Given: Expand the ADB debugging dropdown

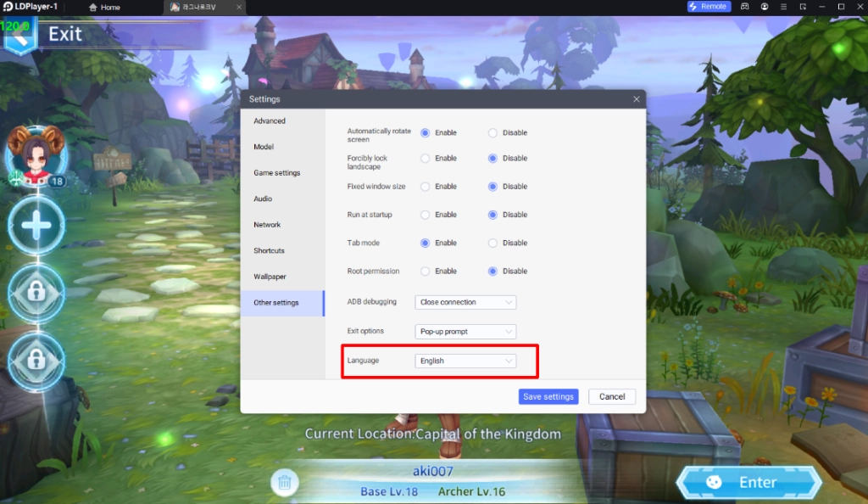Looking at the screenshot, I should click(x=465, y=302).
